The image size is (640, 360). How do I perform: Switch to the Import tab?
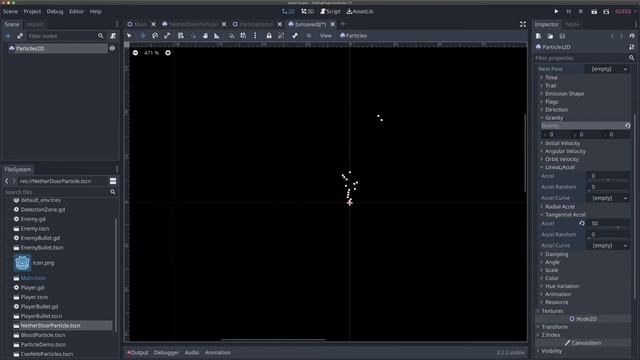(35, 24)
